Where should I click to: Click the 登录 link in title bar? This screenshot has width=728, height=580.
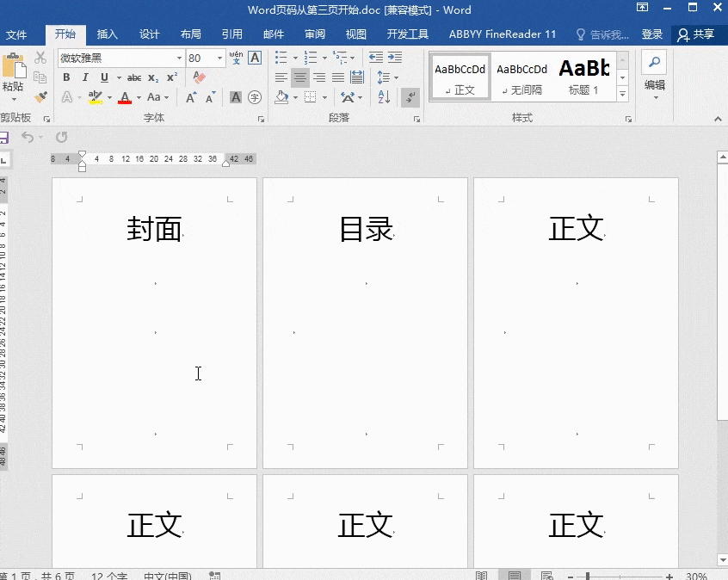click(x=651, y=34)
